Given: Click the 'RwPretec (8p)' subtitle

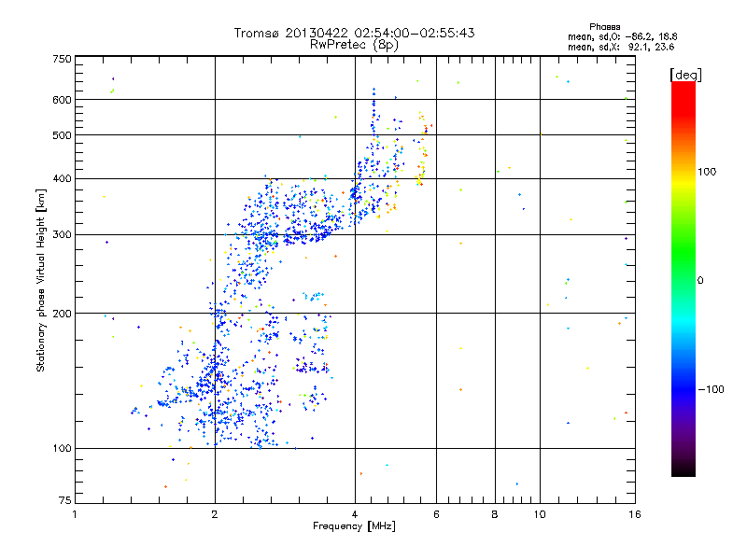Looking at the screenshot, I should [354, 45].
